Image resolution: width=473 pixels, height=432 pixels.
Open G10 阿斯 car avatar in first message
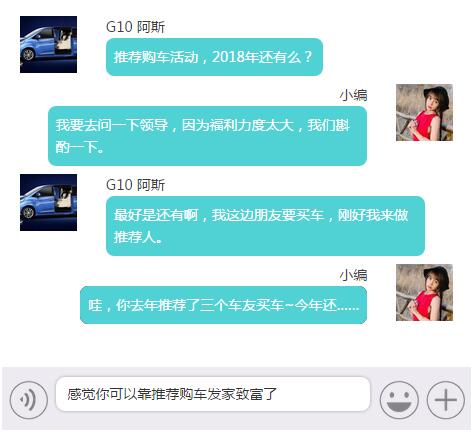click(x=48, y=44)
